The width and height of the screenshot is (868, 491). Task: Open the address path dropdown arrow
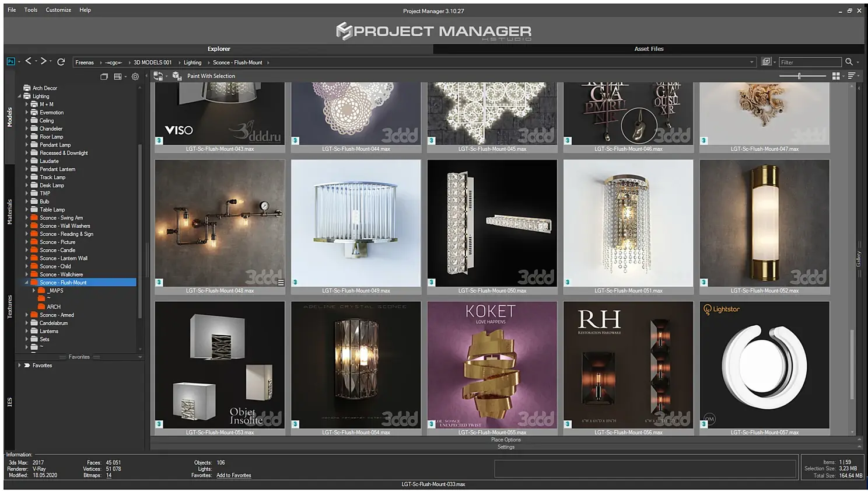751,62
